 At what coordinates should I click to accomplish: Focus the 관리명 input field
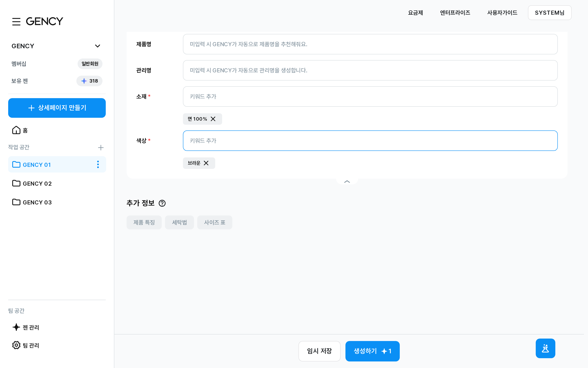coord(370,70)
